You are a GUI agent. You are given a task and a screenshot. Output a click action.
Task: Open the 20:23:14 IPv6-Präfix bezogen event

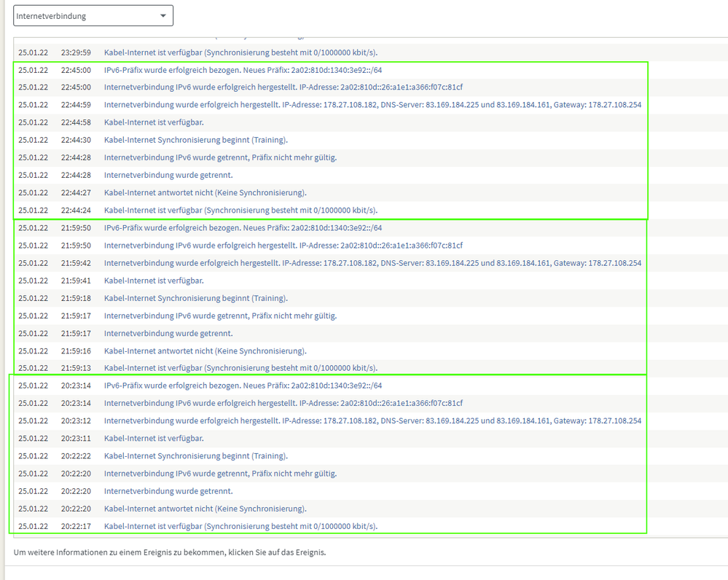pos(243,386)
